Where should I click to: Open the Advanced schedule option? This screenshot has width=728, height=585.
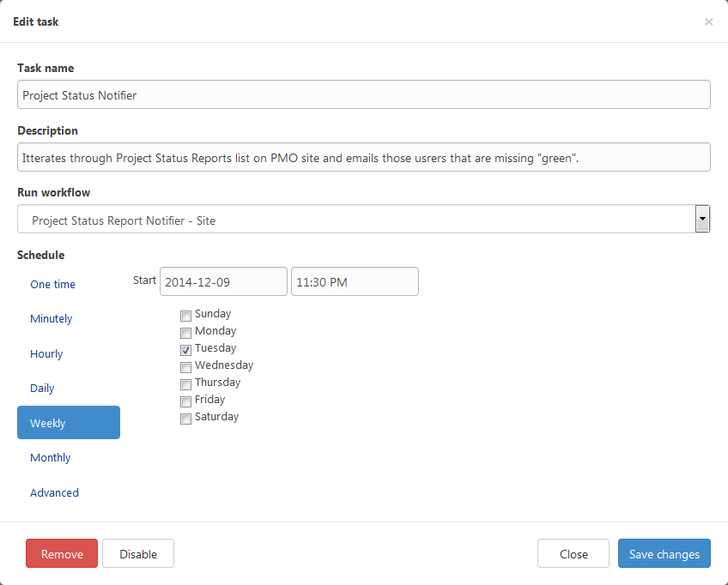(x=54, y=492)
